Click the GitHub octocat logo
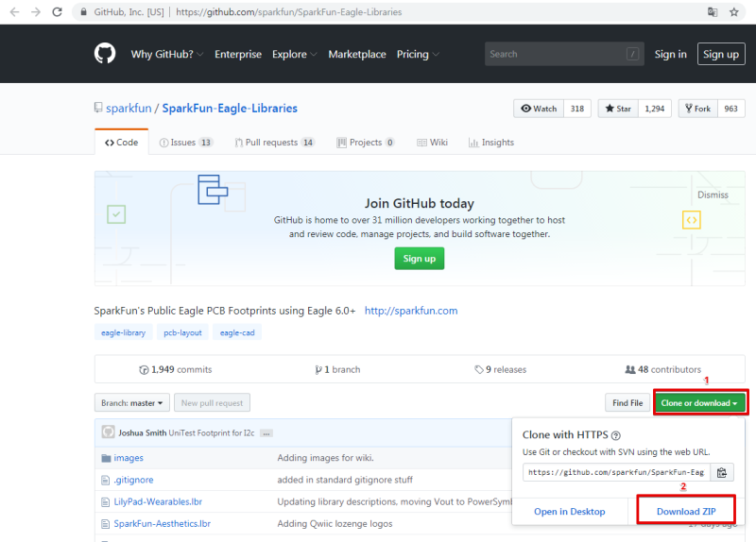This screenshot has width=756, height=542. [x=105, y=54]
